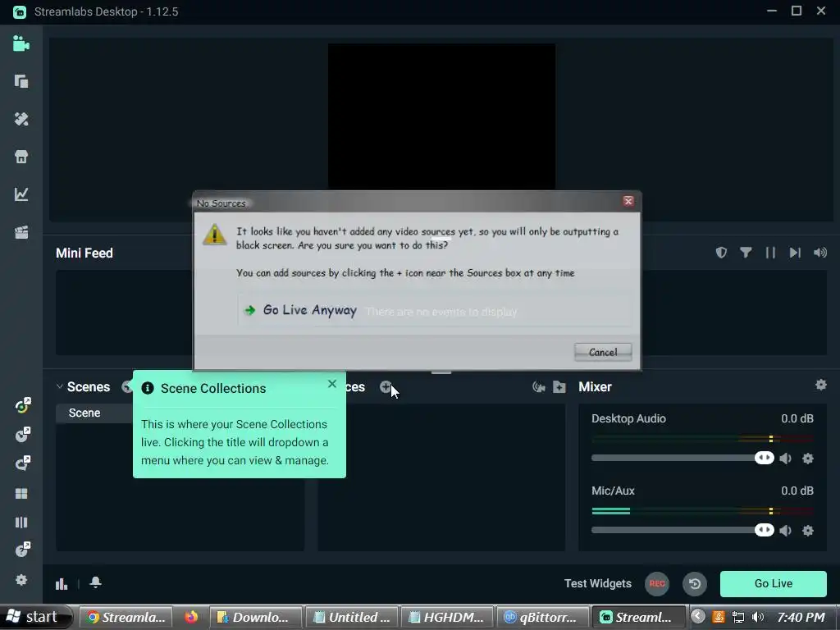Open the second external tool icon in sidebar
Screen dimensions: 840x630
(x=22, y=435)
